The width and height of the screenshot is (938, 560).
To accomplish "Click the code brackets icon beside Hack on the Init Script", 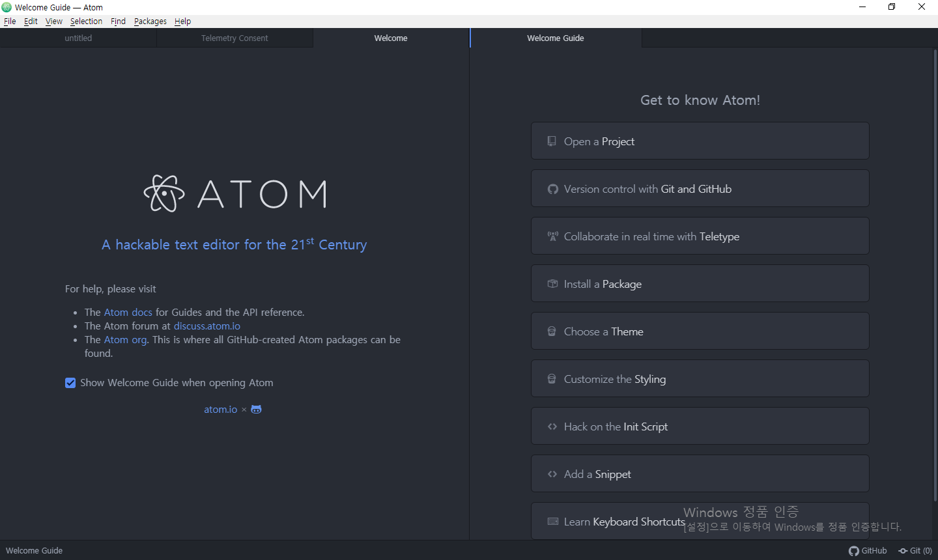I will [x=552, y=427].
